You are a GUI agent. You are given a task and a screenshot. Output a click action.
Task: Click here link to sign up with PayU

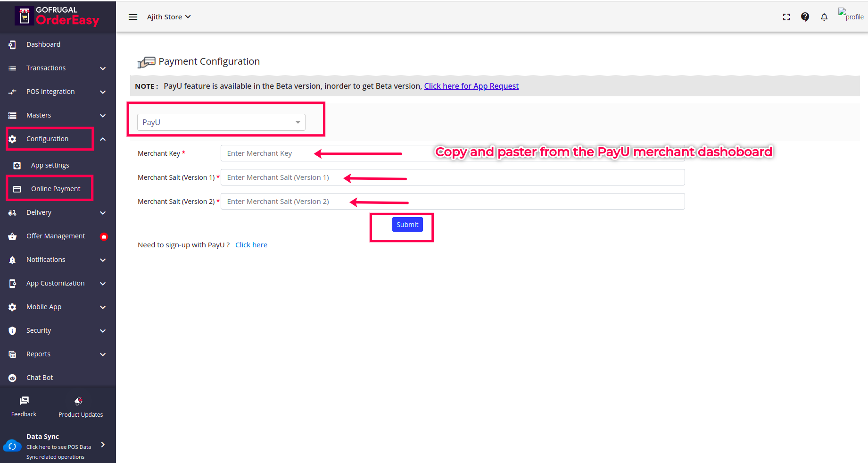pyautogui.click(x=251, y=245)
